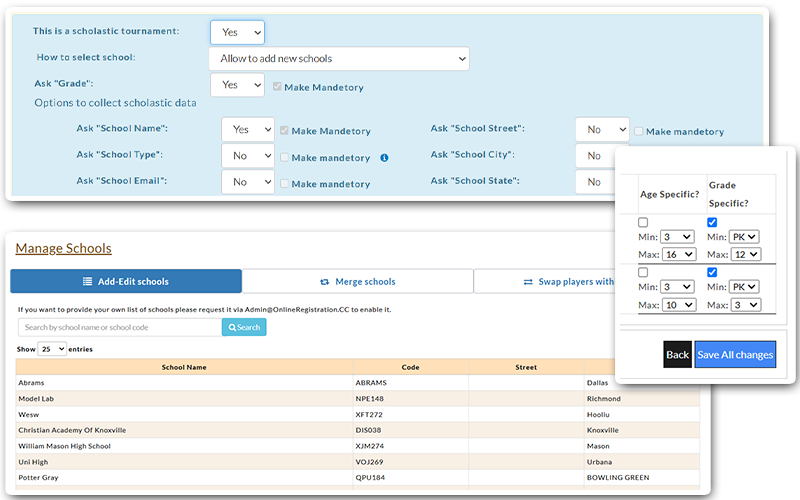Screen dimensions: 800x500
Task: Click the Save All changes button
Action: click(x=735, y=355)
